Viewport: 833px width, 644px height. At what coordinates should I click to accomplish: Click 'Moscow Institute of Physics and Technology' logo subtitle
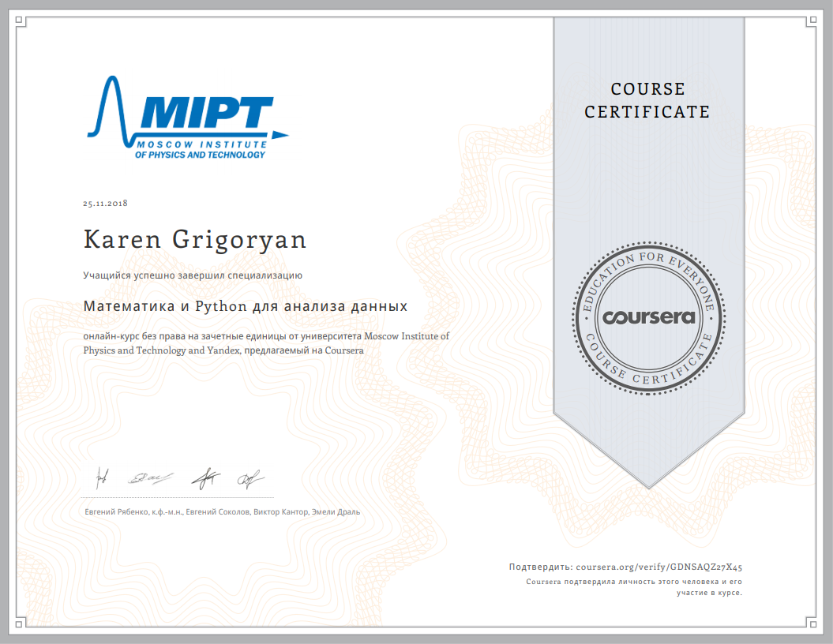pyautogui.click(x=200, y=150)
